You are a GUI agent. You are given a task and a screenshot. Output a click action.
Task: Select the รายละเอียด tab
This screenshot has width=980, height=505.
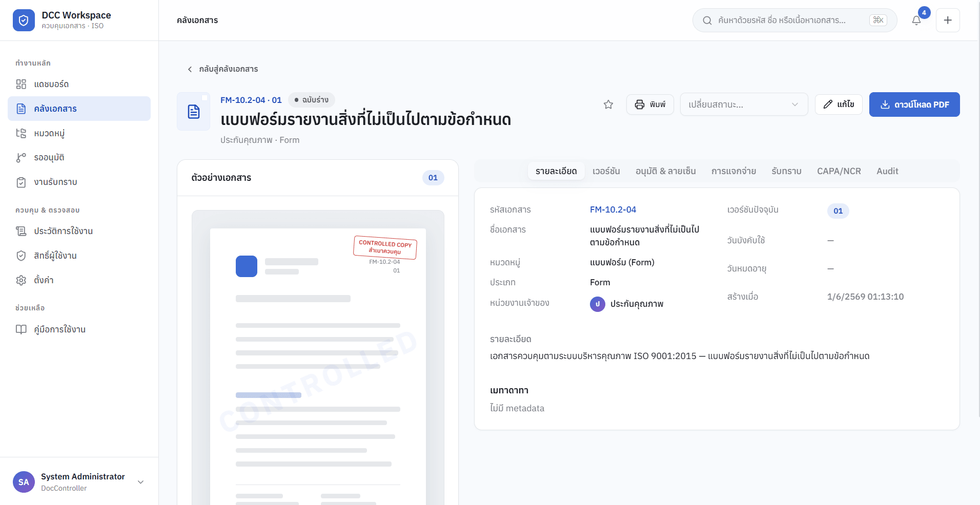556,171
